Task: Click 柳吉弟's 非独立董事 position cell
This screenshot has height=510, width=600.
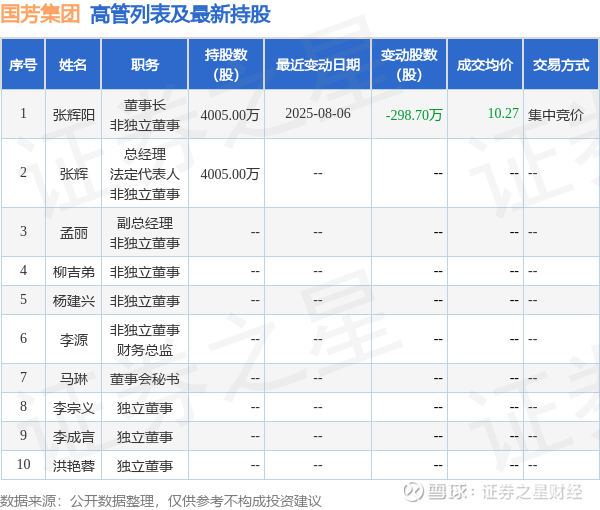Action: [x=145, y=272]
